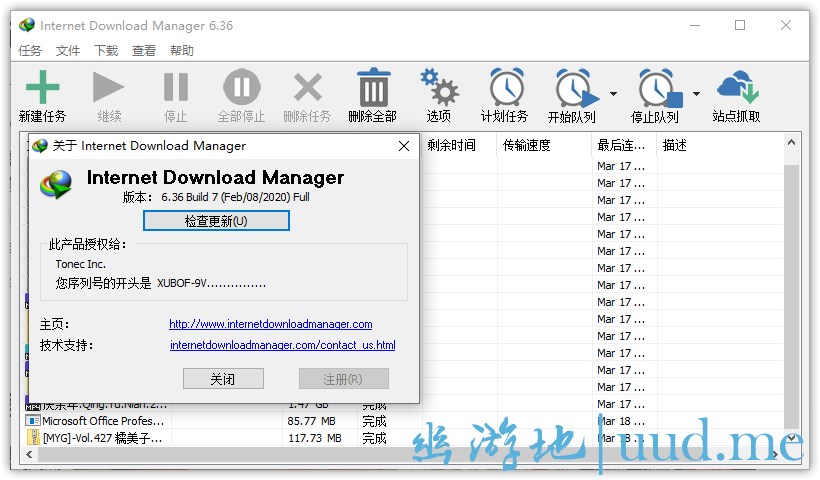Expand the 停止队列 dropdown arrow
The width and height of the screenshot is (820, 480).
pos(696,95)
